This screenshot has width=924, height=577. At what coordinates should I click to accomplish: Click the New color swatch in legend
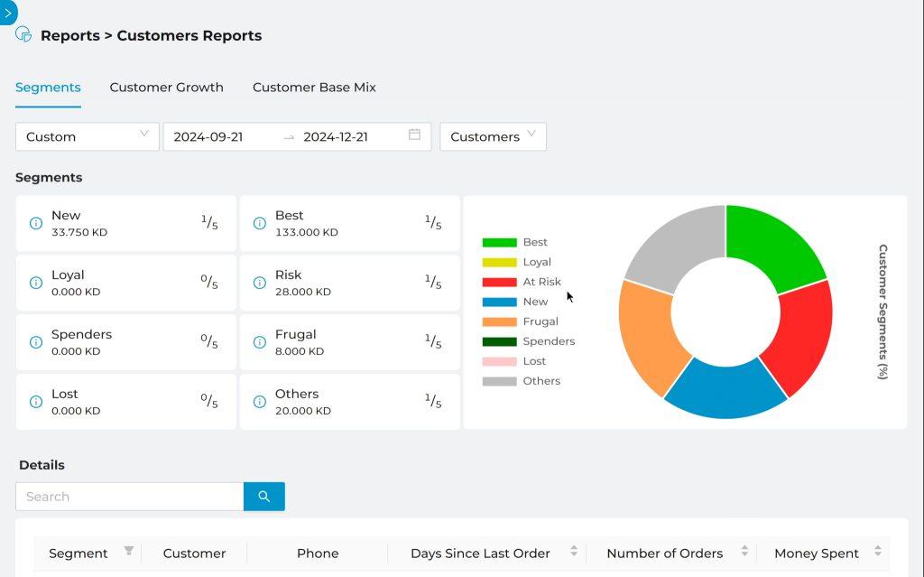(x=499, y=302)
